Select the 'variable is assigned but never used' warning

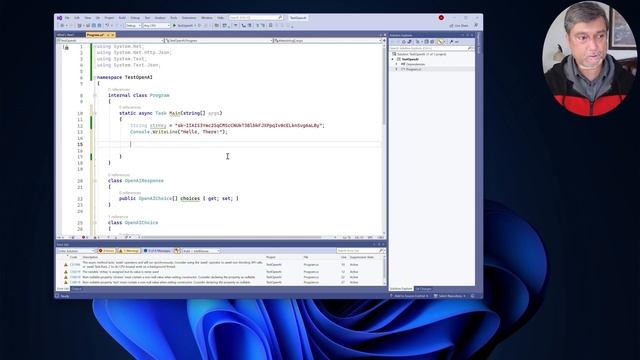coord(220,272)
